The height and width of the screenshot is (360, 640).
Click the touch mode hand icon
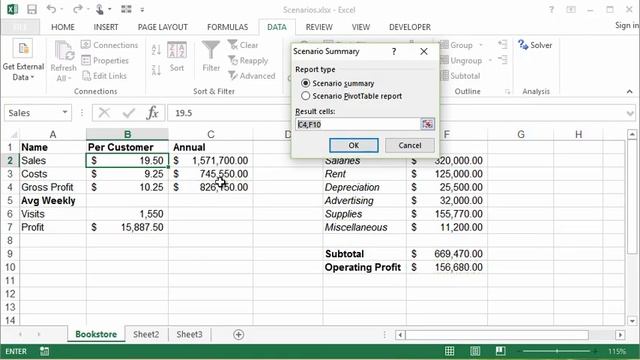click(x=100, y=9)
